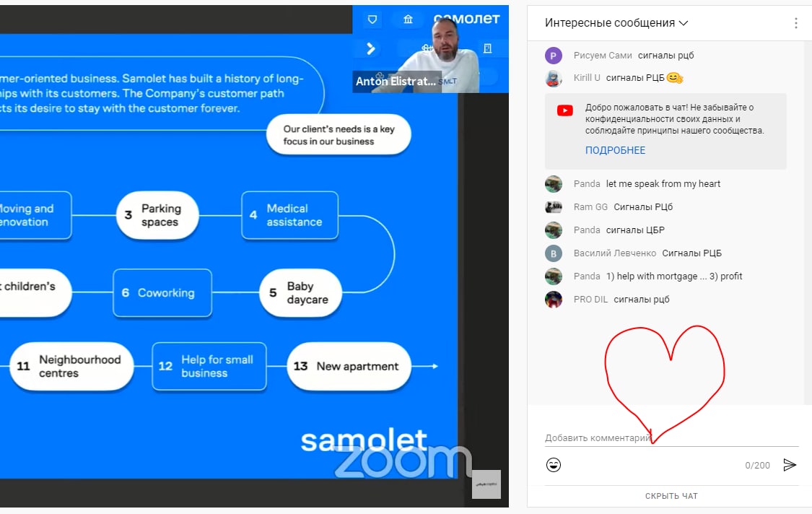Click Panda's avatar beside "let me speak"
812x514 pixels.
pos(554,184)
